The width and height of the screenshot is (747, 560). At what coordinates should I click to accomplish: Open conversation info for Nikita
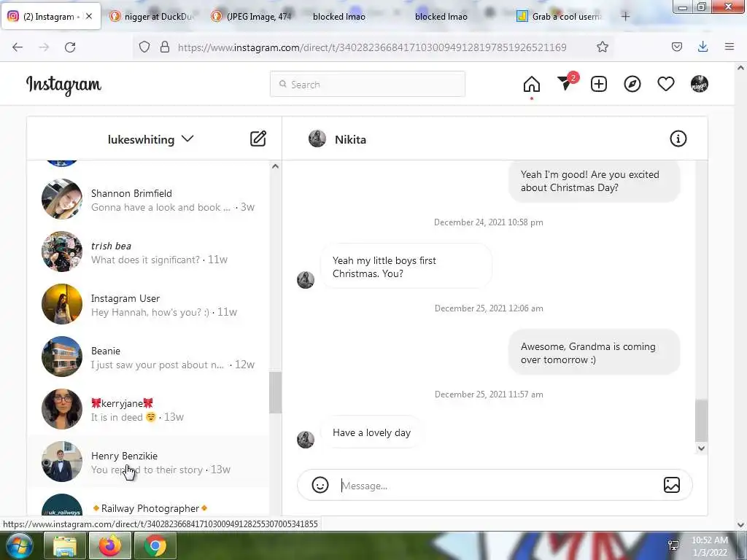[x=678, y=139]
